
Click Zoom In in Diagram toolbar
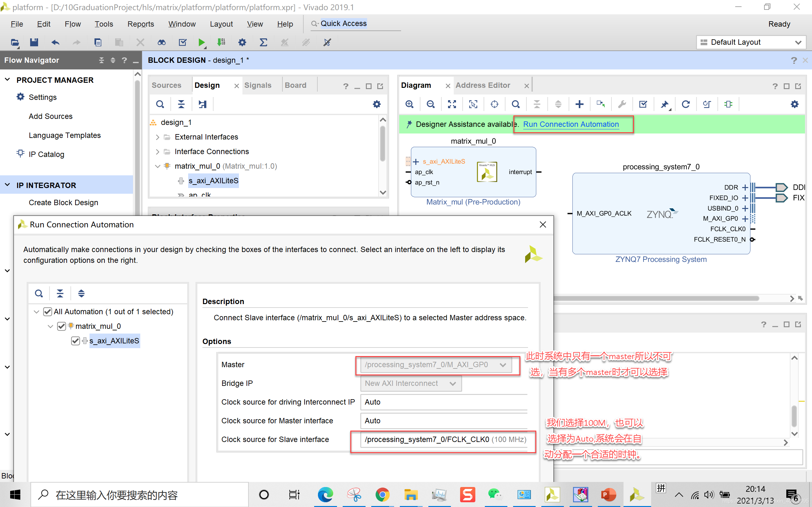(409, 104)
